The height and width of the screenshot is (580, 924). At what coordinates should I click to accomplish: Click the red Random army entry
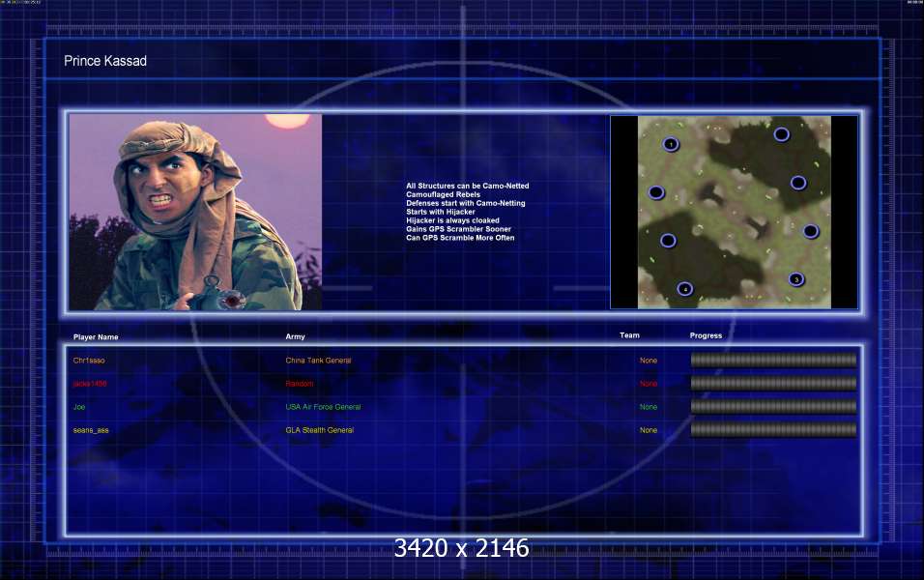click(x=300, y=384)
